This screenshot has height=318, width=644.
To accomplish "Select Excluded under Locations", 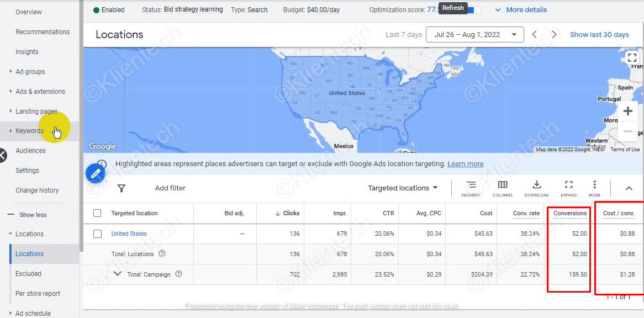I will point(28,274).
